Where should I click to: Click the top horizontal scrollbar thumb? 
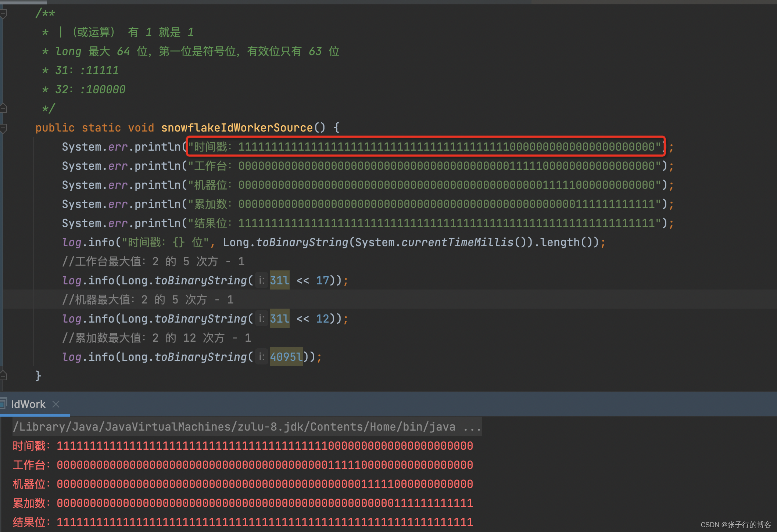(24, 2)
